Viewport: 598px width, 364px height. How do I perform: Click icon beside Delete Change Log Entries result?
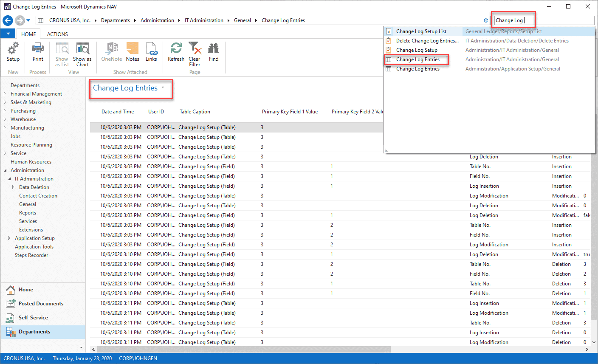click(388, 41)
